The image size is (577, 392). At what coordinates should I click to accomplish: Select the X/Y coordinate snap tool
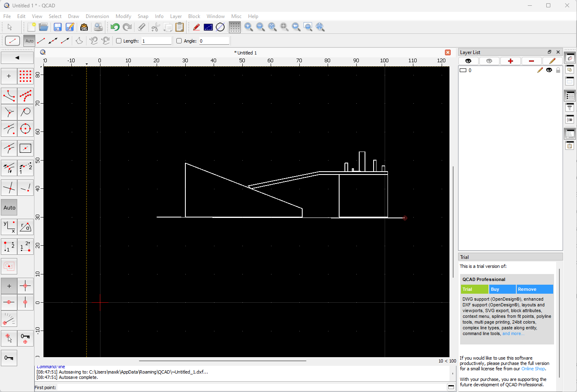[9, 227]
